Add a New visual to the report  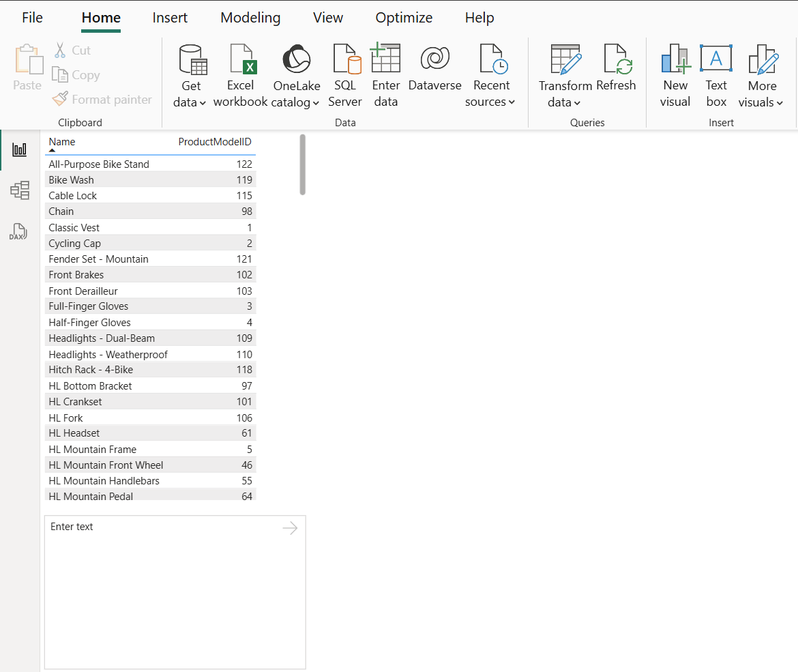[x=675, y=74]
